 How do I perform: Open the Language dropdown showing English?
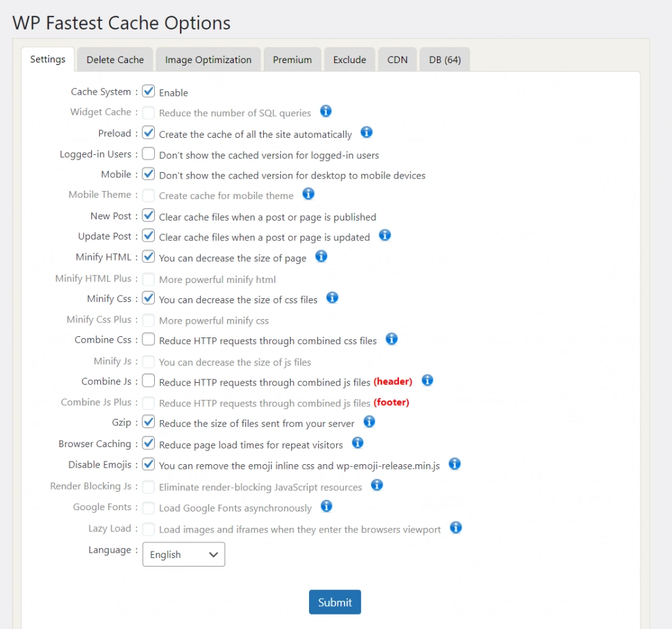pos(183,554)
